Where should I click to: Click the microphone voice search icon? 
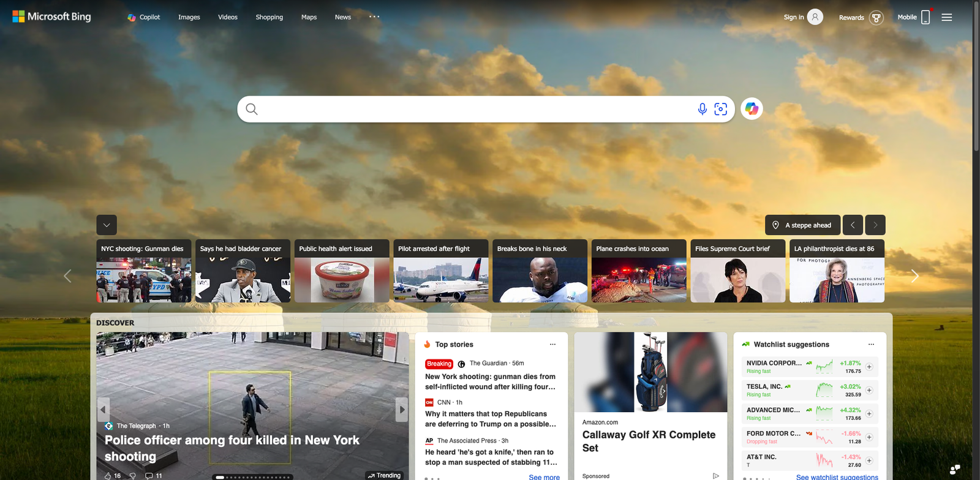coord(702,109)
